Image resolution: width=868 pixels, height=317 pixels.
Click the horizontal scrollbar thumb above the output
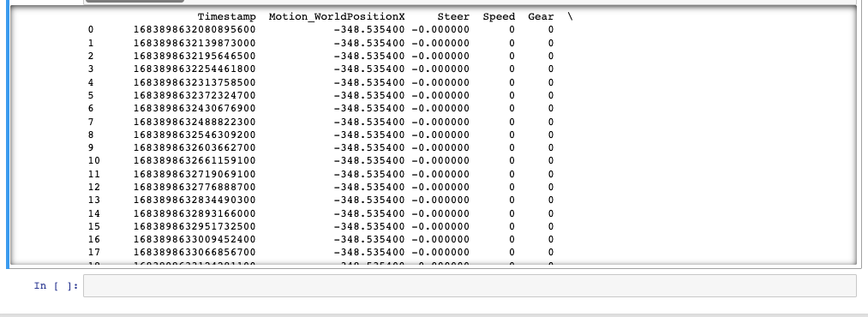point(135,1)
